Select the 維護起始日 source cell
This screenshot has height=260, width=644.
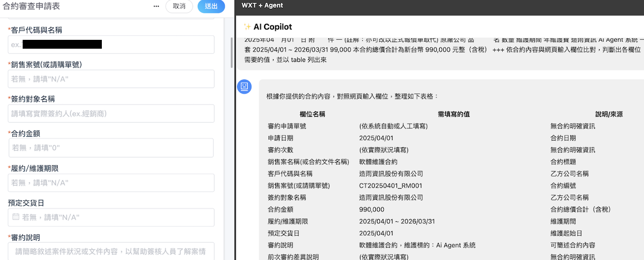point(566,233)
